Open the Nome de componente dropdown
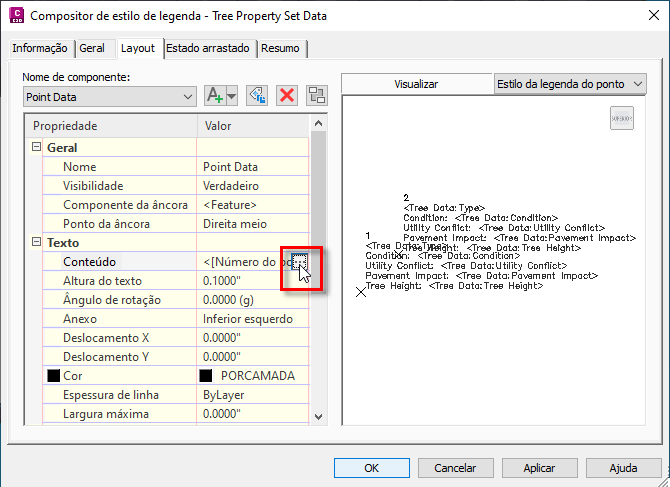Screen dimensions: 670x487 [110, 97]
